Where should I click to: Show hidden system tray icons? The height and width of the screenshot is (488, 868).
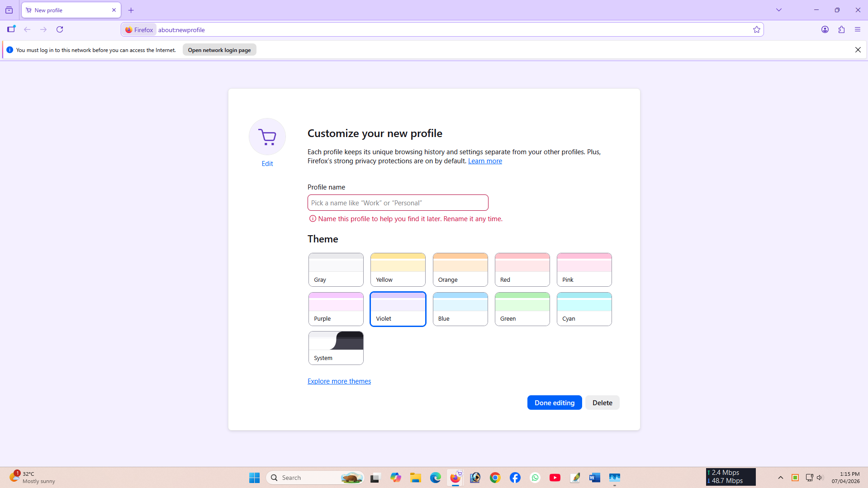(780, 478)
